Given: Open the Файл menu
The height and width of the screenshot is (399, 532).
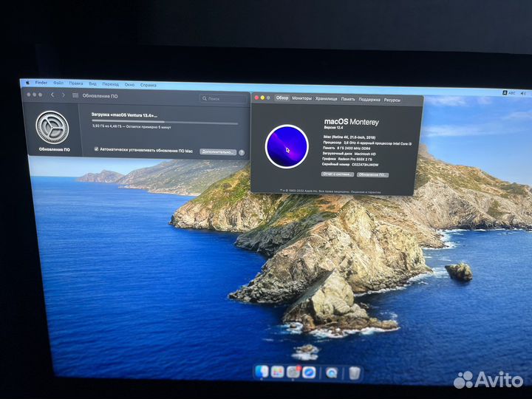Looking at the screenshot, I should (x=58, y=83).
